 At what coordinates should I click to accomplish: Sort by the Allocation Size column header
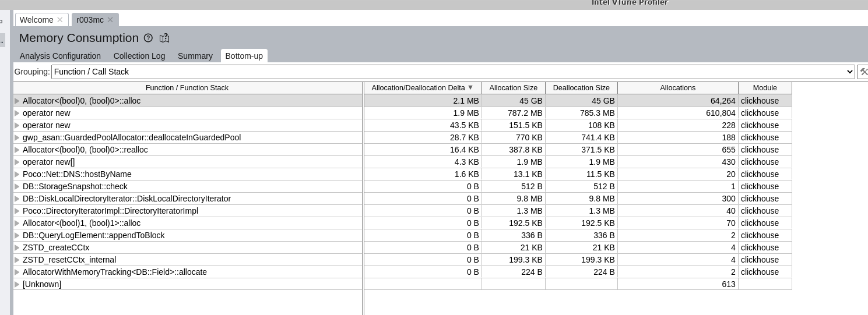(x=513, y=88)
